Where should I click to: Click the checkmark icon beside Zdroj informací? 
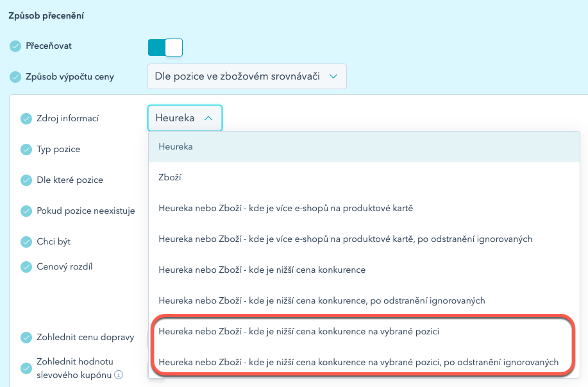click(x=26, y=118)
